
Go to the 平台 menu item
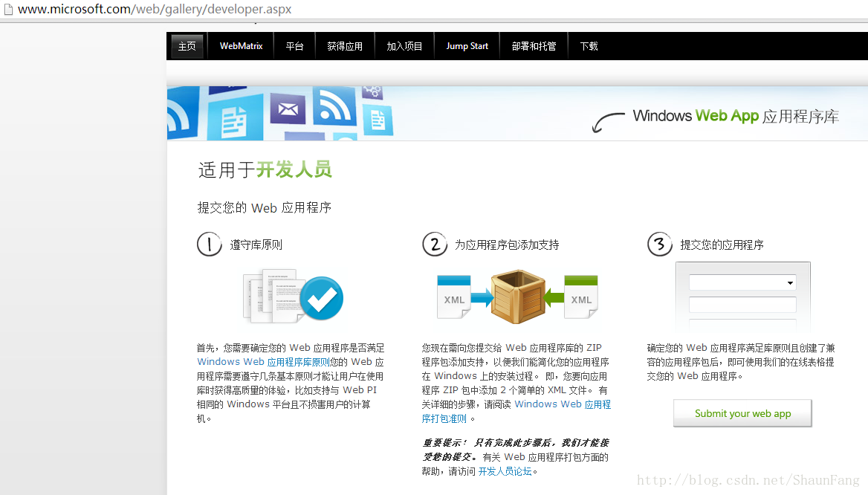294,46
